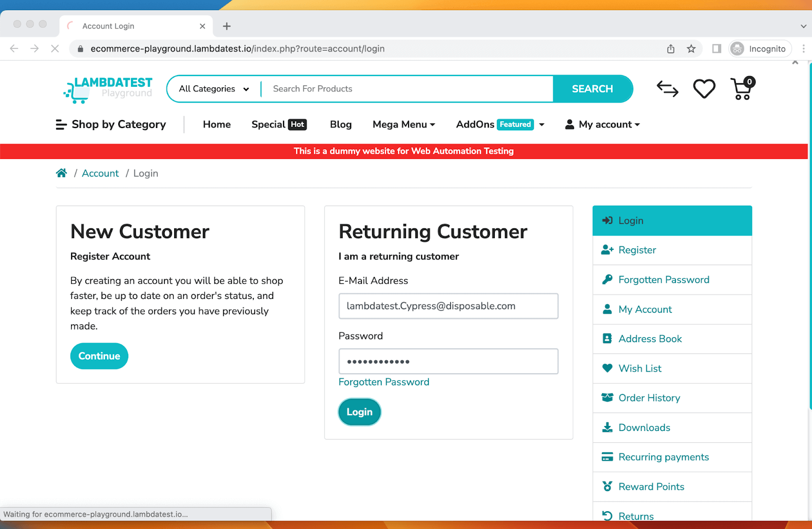Open the All Categories dropdown
This screenshot has width=812, height=529.
click(x=214, y=89)
